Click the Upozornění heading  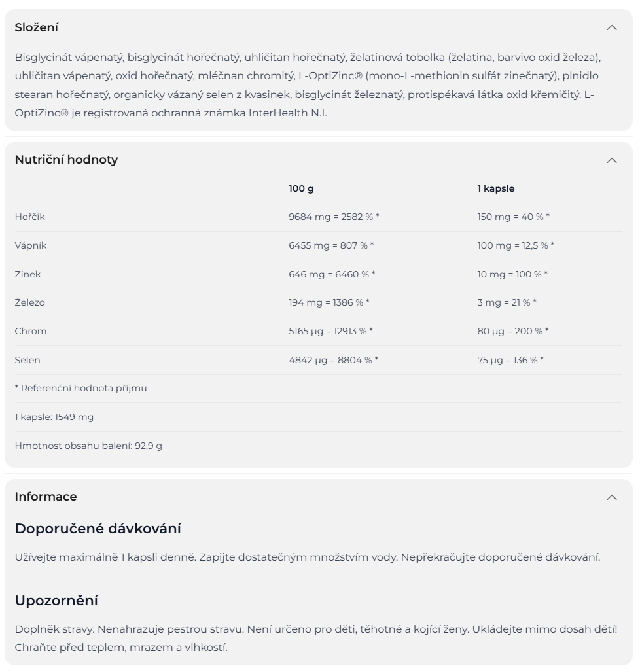pyautogui.click(x=56, y=600)
